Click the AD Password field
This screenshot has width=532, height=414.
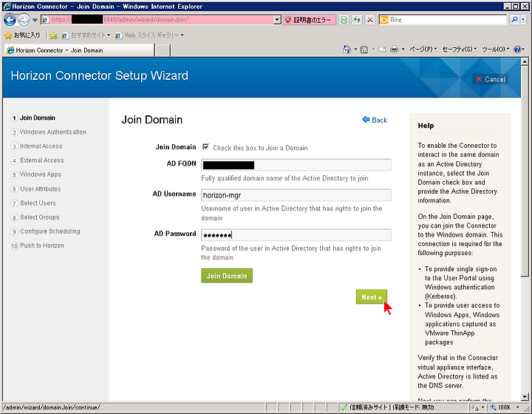pyautogui.click(x=296, y=235)
